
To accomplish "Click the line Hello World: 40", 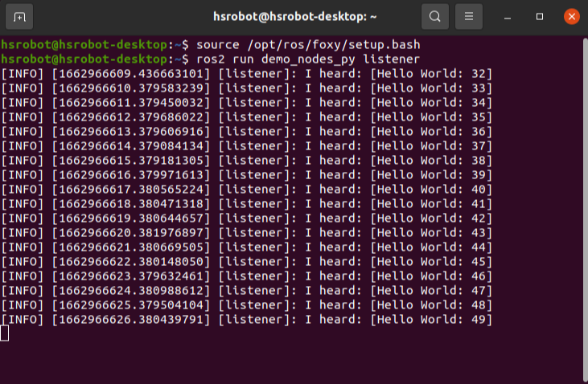I will (246, 190).
